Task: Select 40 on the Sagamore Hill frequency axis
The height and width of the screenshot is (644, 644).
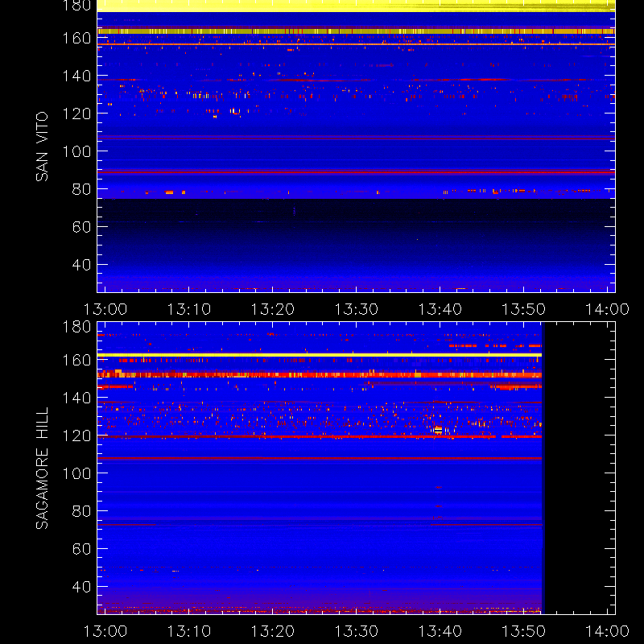Action: point(81,587)
